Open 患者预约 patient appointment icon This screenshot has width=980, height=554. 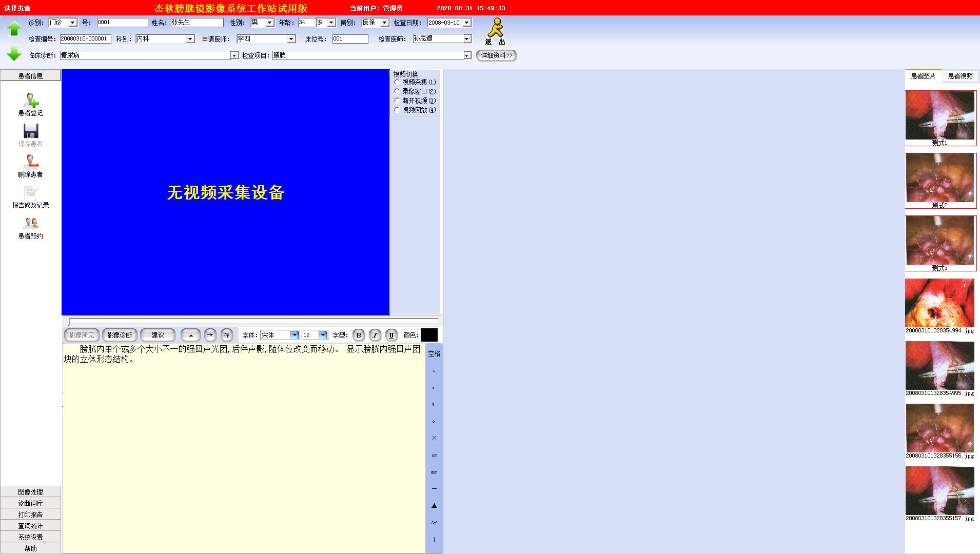[x=31, y=224]
